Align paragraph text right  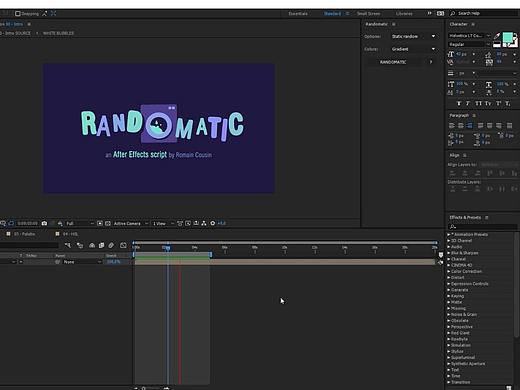(470, 126)
